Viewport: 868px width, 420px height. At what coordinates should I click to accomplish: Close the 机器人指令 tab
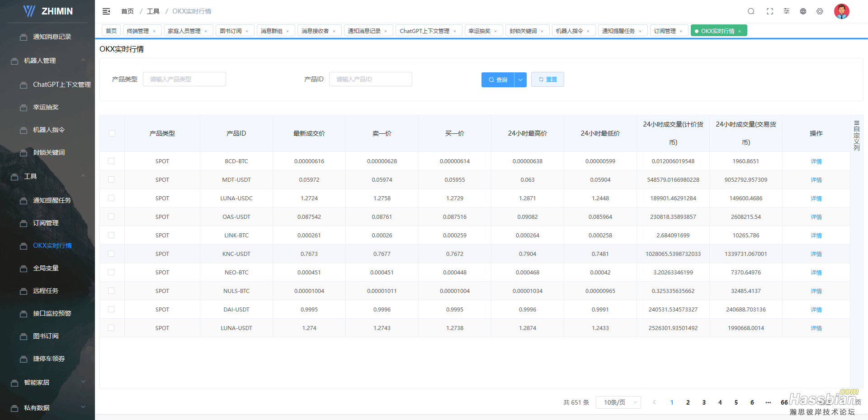(x=588, y=31)
